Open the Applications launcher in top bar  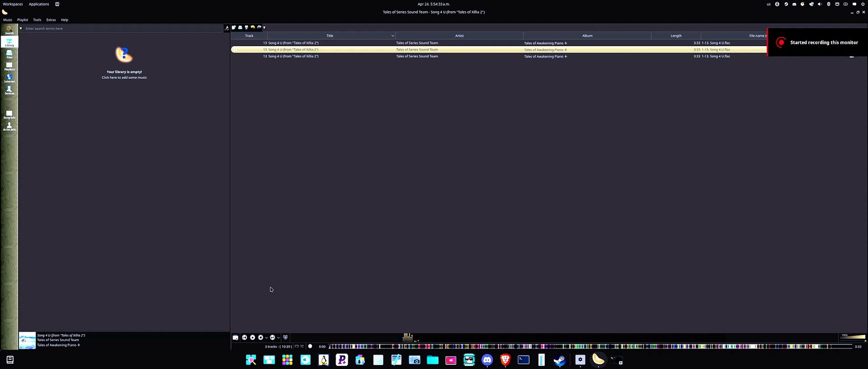click(39, 4)
